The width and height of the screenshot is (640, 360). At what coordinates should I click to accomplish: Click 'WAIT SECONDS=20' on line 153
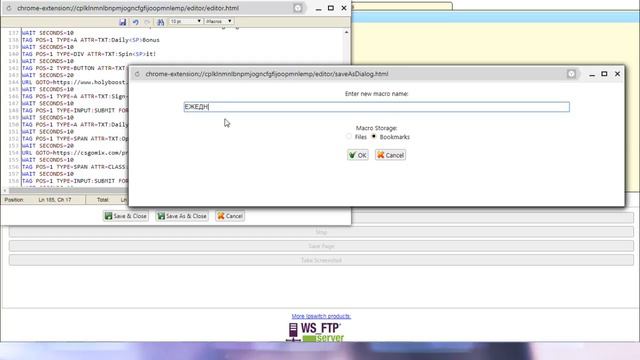pyautogui.click(x=47, y=146)
